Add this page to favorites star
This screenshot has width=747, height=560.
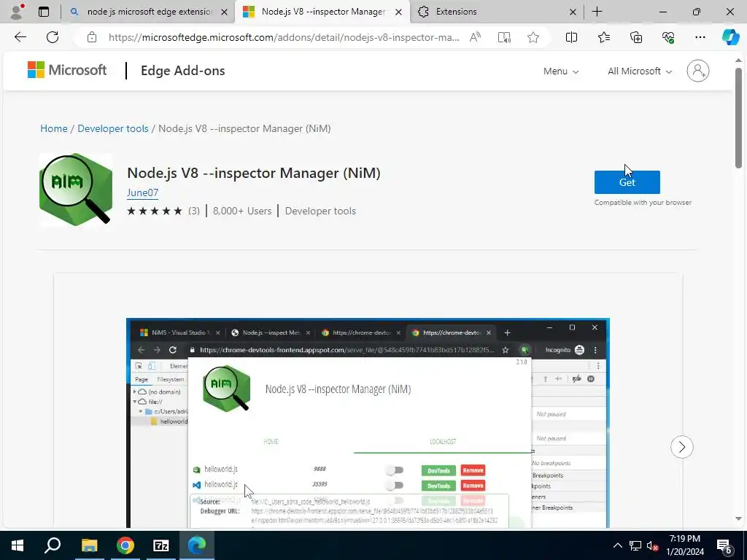533,37
